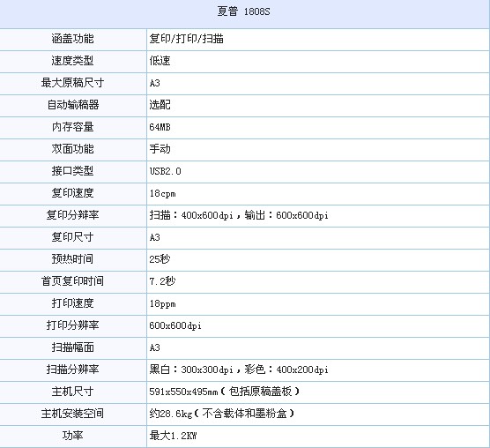
Task: Select the 18ppm print speed value
Action: pyautogui.click(x=162, y=303)
